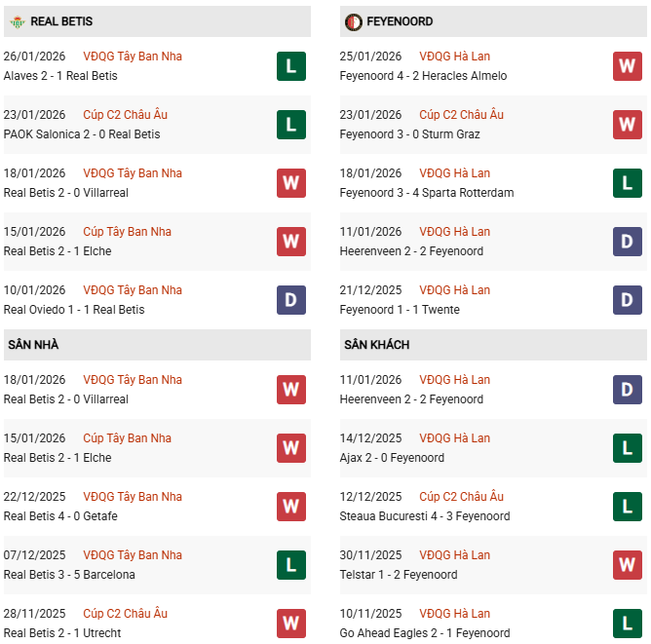Click the Real Betis club logo

pyautogui.click(x=16, y=21)
